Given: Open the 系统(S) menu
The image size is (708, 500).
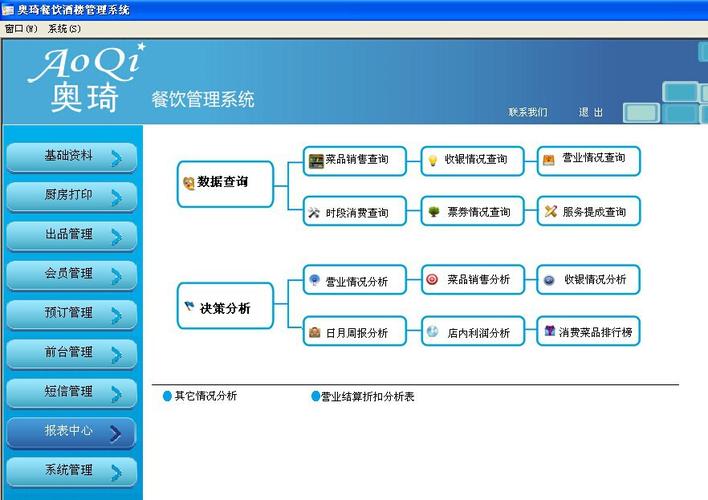Looking at the screenshot, I should pos(64,29).
